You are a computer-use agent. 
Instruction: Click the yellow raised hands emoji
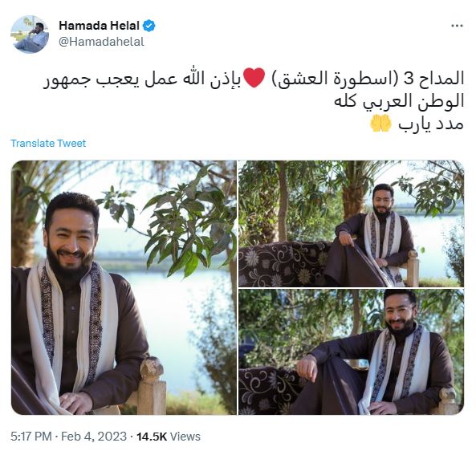(x=380, y=123)
